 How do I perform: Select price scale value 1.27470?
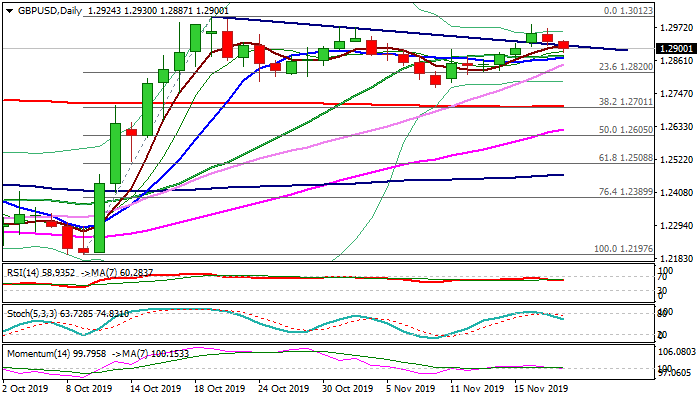tap(677, 94)
